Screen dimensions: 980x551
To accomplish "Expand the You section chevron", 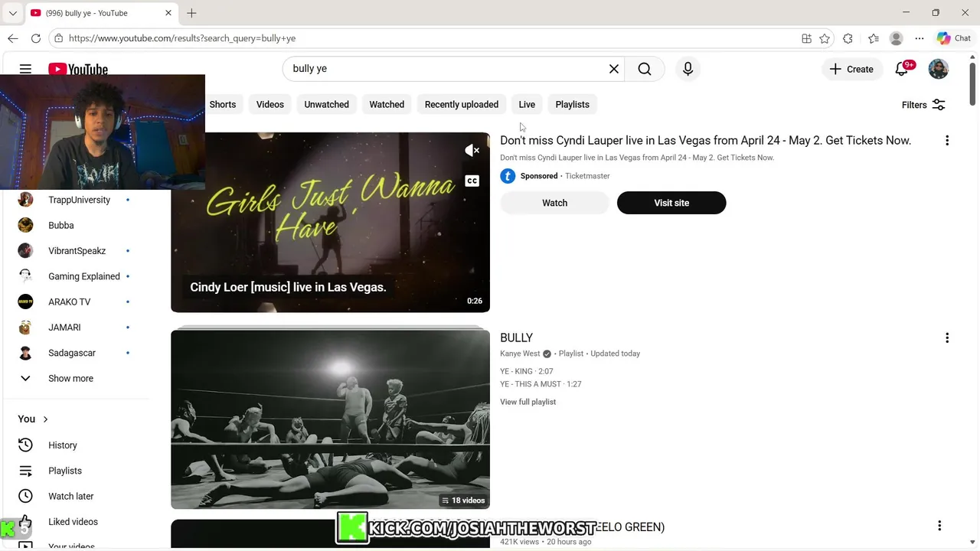I will 45,419.
